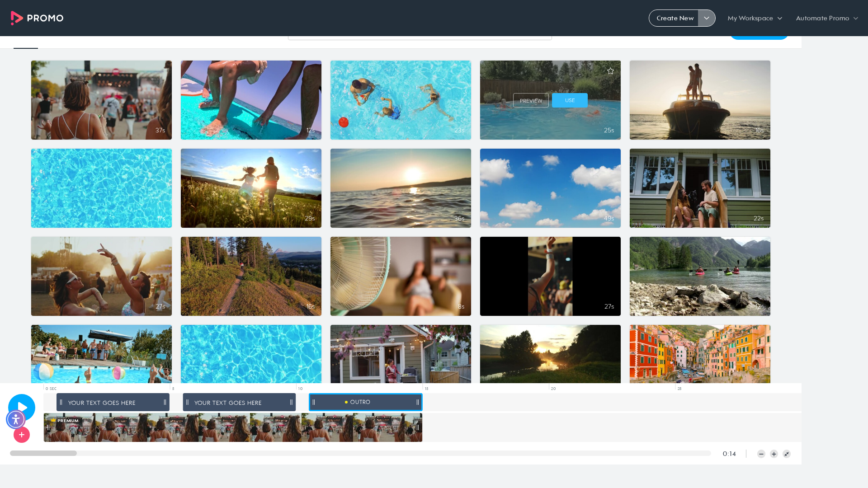
Task: Click the 10 second mark on ruler
Action: (300, 389)
